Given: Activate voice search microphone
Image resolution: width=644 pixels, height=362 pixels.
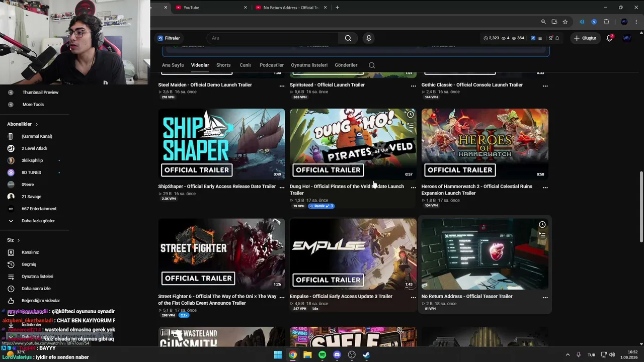Looking at the screenshot, I should (369, 38).
